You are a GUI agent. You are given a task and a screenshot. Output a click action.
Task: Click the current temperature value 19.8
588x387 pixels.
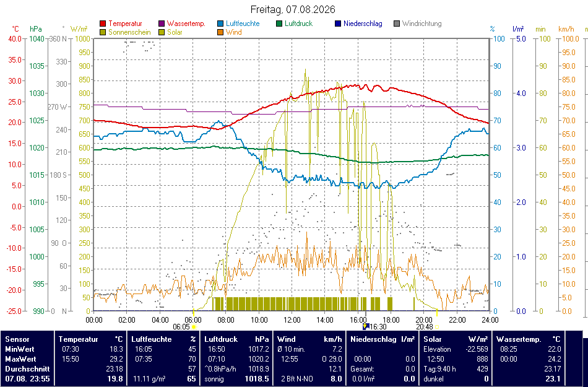pos(115,379)
